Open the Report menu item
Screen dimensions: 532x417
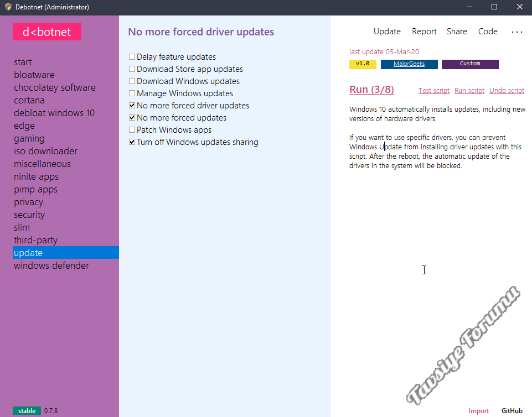tap(424, 32)
